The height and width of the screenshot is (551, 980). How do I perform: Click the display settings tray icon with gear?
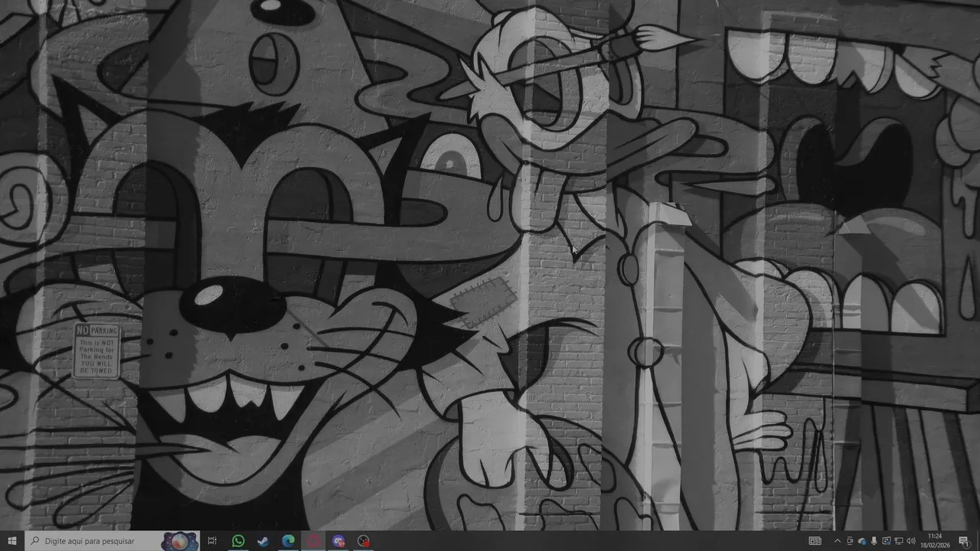[x=887, y=541]
